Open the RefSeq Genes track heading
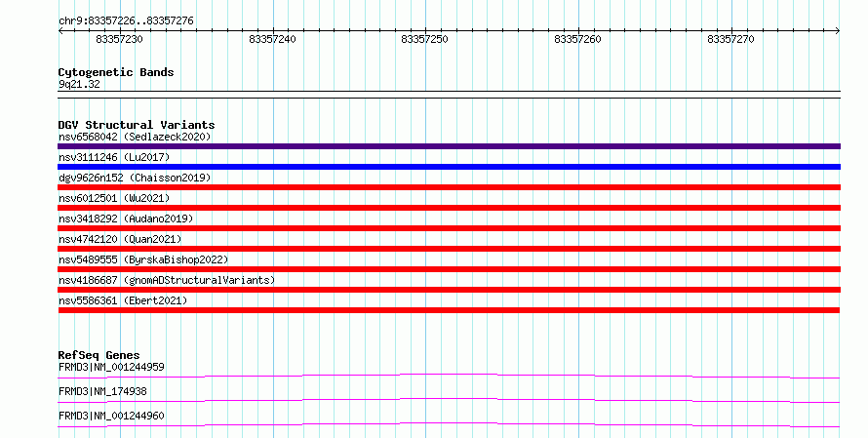The width and height of the screenshot is (868, 438). pos(99,355)
